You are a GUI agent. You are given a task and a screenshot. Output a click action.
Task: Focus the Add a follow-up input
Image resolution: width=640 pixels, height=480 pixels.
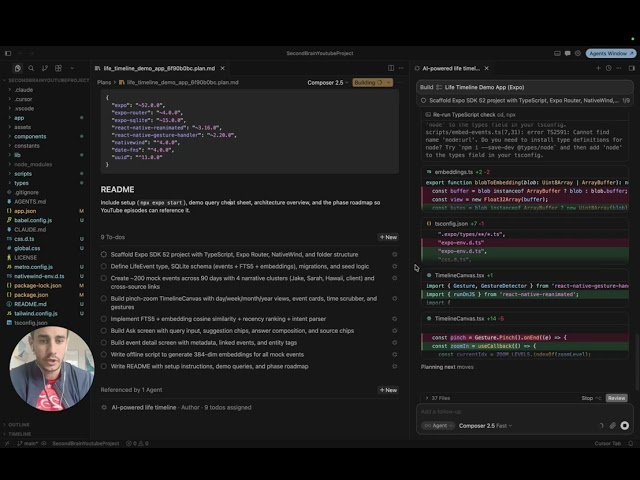pos(524,411)
